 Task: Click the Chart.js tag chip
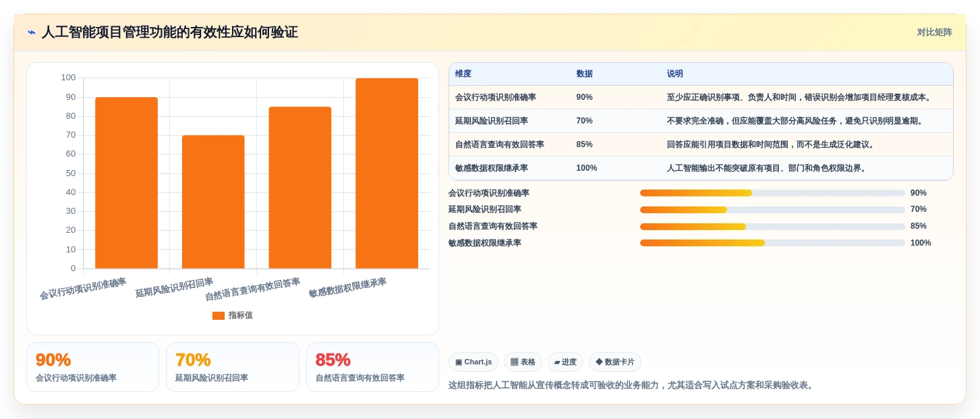tap(473, 362)
